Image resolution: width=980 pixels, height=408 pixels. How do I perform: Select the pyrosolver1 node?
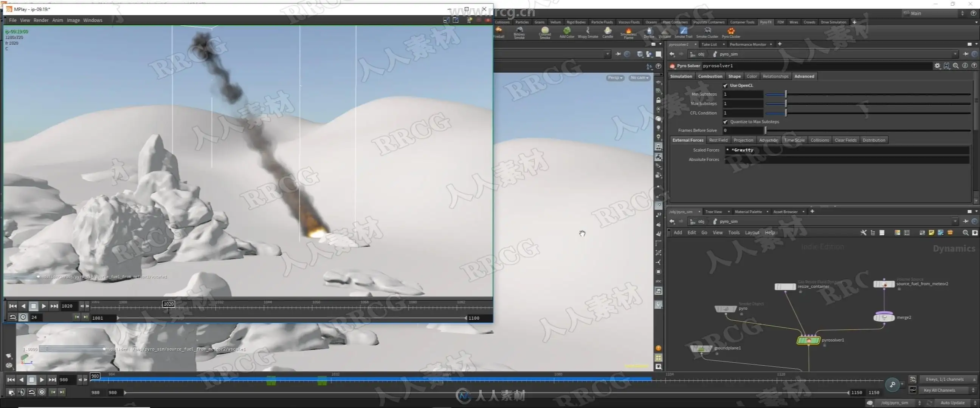[808, 340]
